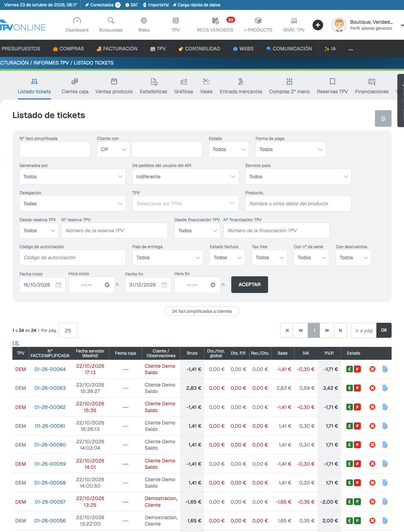Open the Ventas producto tab
The width and height of the screenshot is (404, 532).
pos(114,87)
